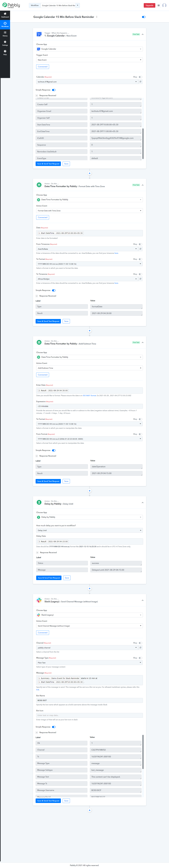Click the Workflow breadcrumb tab in the header
169x868 pixels.
coord(35,5)
